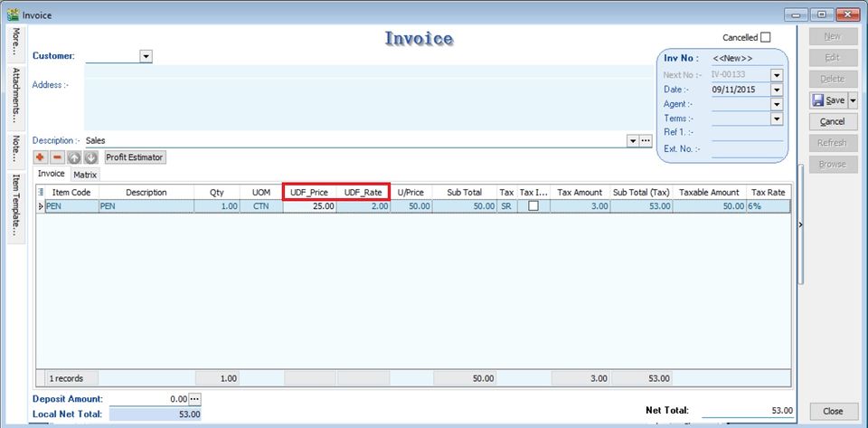Click the ellipsis beside Deposit Amount
The width and height of the screenshot is (868, 428).
click(x=194, y=399)
